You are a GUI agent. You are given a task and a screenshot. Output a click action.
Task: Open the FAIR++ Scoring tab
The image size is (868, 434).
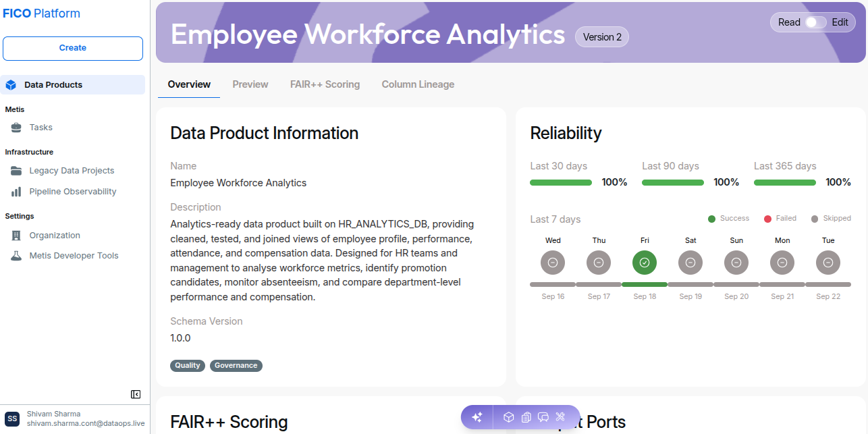pos(325,84)
